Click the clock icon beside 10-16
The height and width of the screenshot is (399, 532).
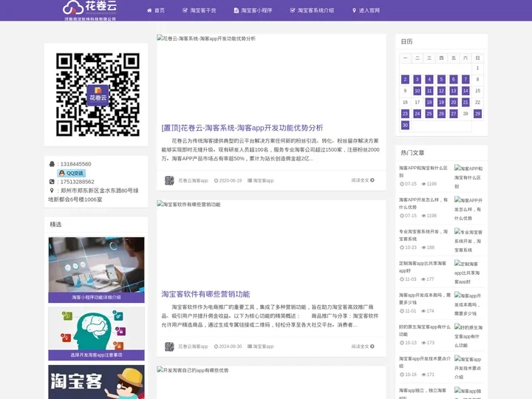pos(402,375)
